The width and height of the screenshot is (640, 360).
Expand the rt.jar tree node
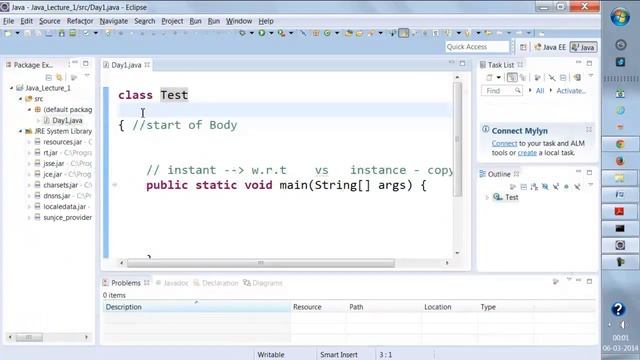[x=29, y=153]
